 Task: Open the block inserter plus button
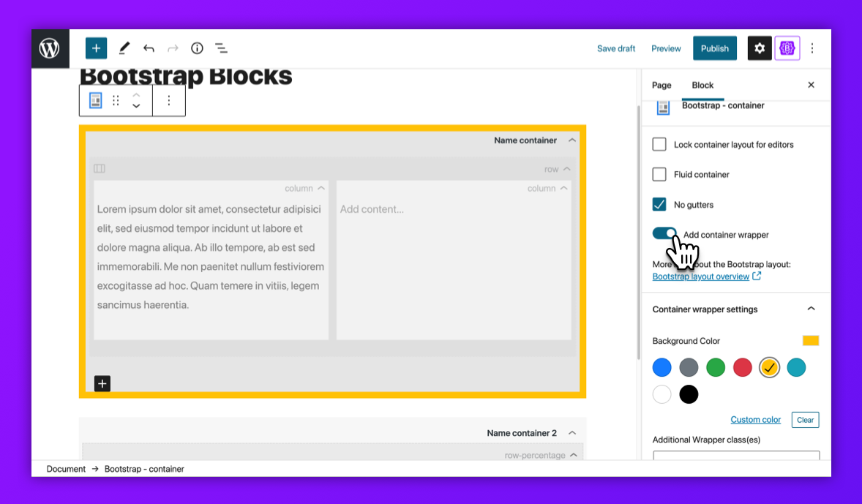pos(96,48)
